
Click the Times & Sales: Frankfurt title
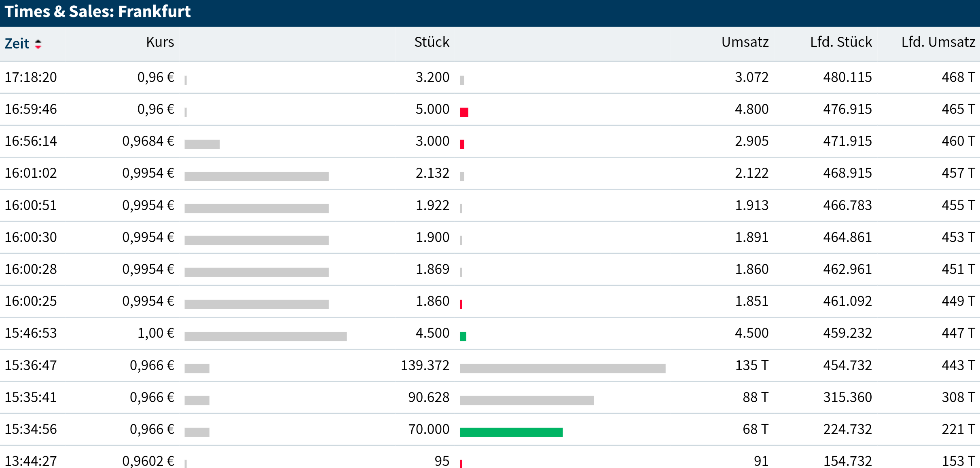point(97,12)
